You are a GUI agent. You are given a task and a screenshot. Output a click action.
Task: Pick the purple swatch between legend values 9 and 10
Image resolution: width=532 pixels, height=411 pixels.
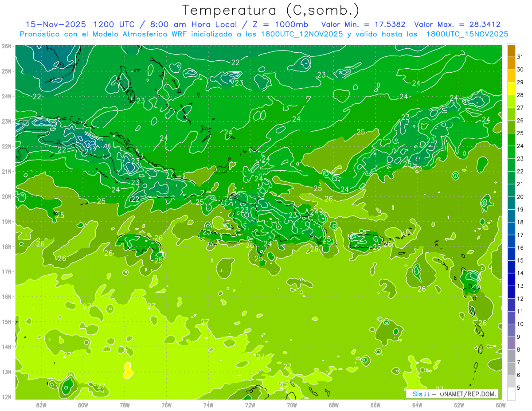pos(511,330)
